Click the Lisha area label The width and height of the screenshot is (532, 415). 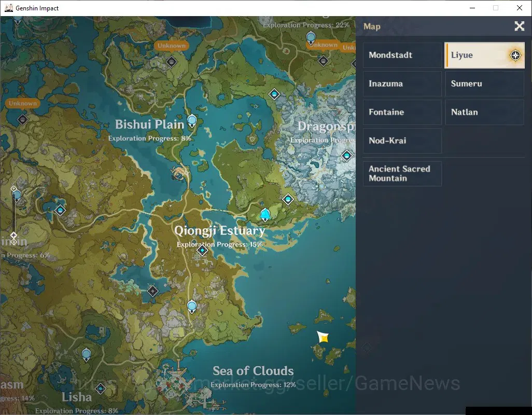[x=77, y=397]
